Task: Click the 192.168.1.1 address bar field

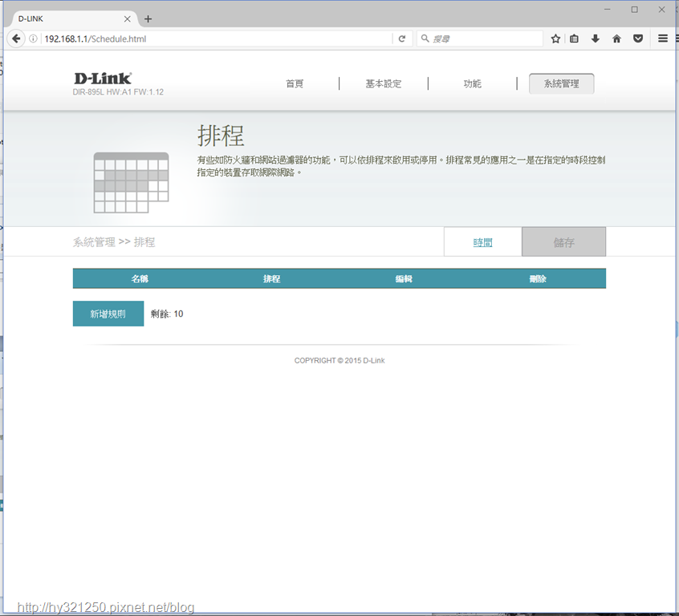Action: 217,38
